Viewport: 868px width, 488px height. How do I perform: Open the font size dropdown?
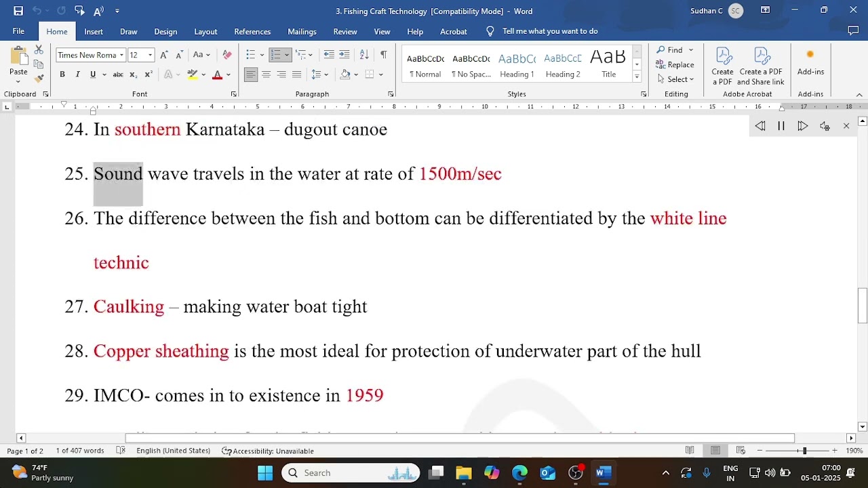click(150, 55)
